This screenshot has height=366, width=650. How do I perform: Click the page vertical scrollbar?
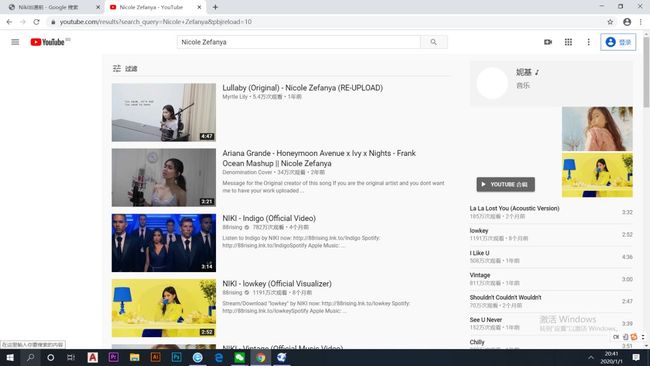646,73
